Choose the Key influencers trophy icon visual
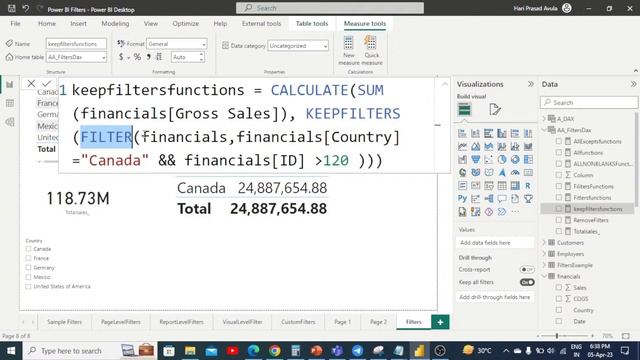The image size is (640, 360). [x=528, y=199]
